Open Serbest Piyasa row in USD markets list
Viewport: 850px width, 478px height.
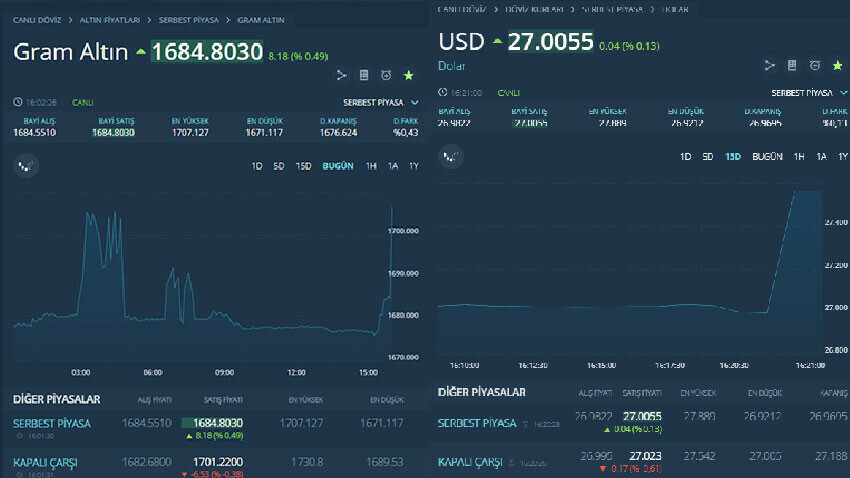[x=477, y=423]
